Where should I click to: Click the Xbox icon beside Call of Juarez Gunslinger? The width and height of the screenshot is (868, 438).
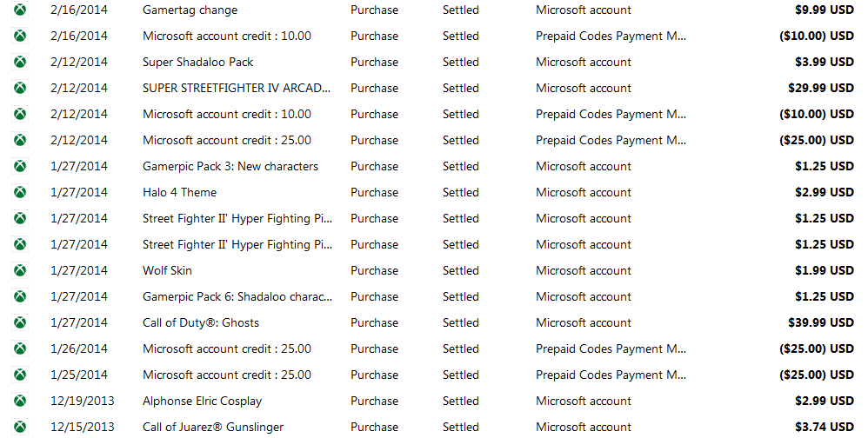(21, 427)
